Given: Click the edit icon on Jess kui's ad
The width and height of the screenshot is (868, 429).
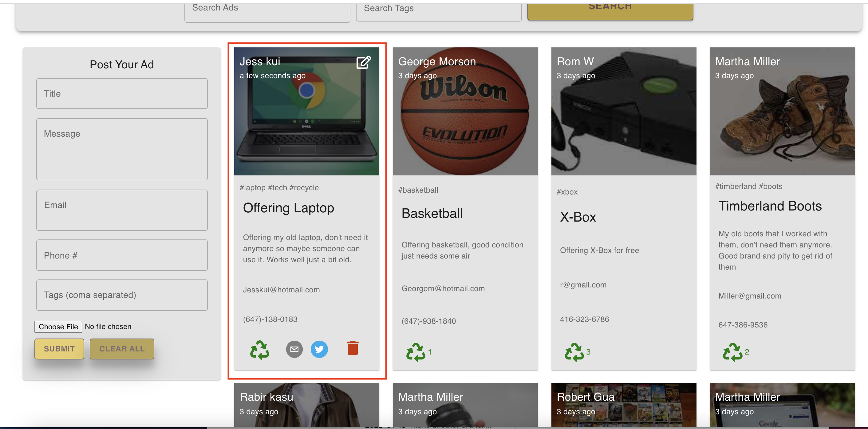Looking at the screenshot, I should tap(364, 62).
